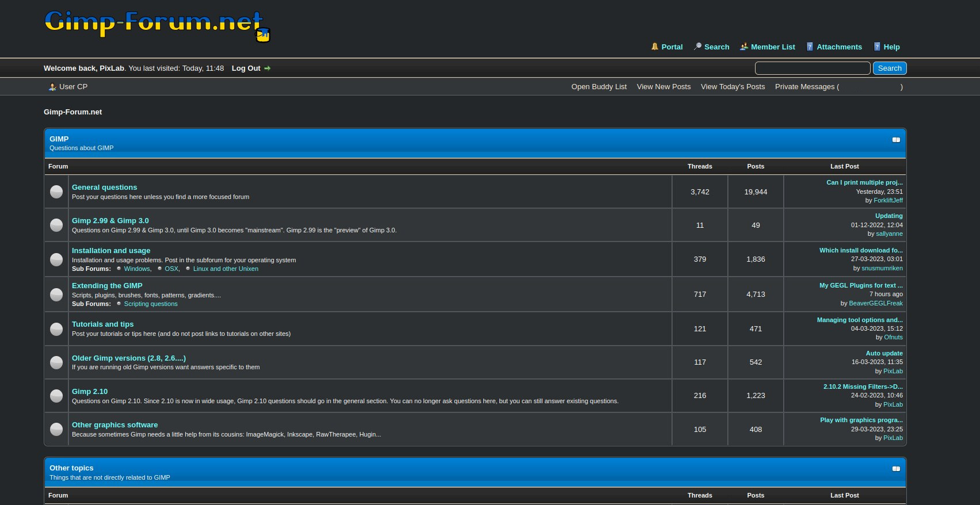This screenshot has height=505, width=980.
Task: Collapse the Other topics category
Action: [895, 469]
